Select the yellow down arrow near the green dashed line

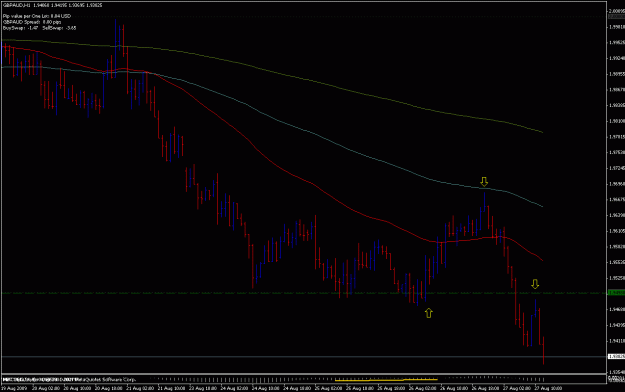point(535,284)
